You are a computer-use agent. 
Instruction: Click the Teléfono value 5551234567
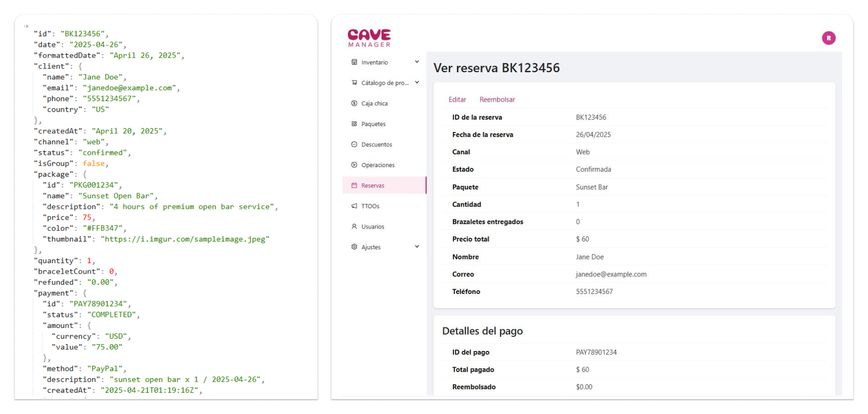click(x=594, y=292)
